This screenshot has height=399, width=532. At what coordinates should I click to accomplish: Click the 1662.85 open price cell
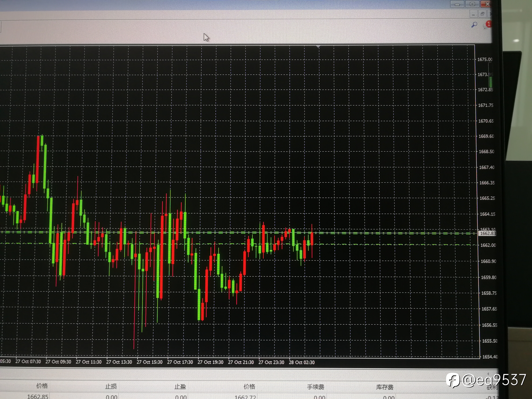pos(38,396)
